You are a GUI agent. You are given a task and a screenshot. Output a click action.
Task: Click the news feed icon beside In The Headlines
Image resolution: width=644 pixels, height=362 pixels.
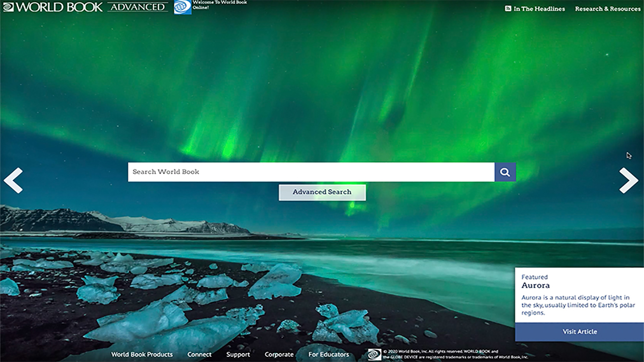(x=508, y=9)
